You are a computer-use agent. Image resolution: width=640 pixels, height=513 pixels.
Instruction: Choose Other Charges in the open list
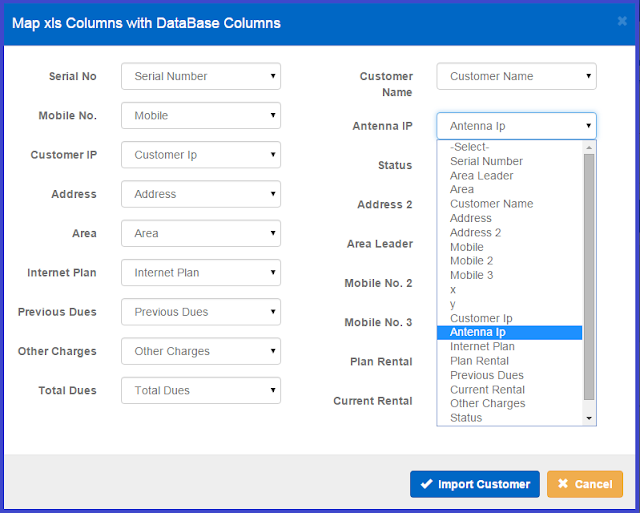(x=509, y=403)
